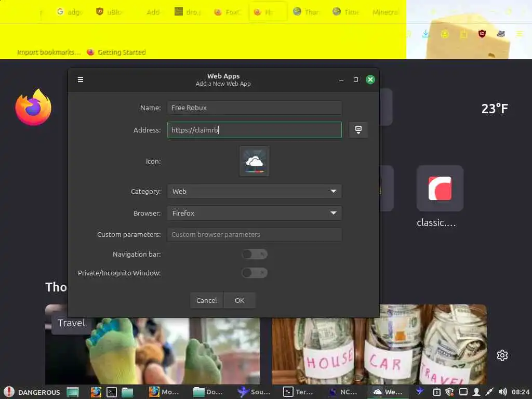Image resolution: width=532 pixels, height=399 pixels.
Task: Click the show desktop taskbar icon
Action: pyautogui.click(x=73, y=392)
